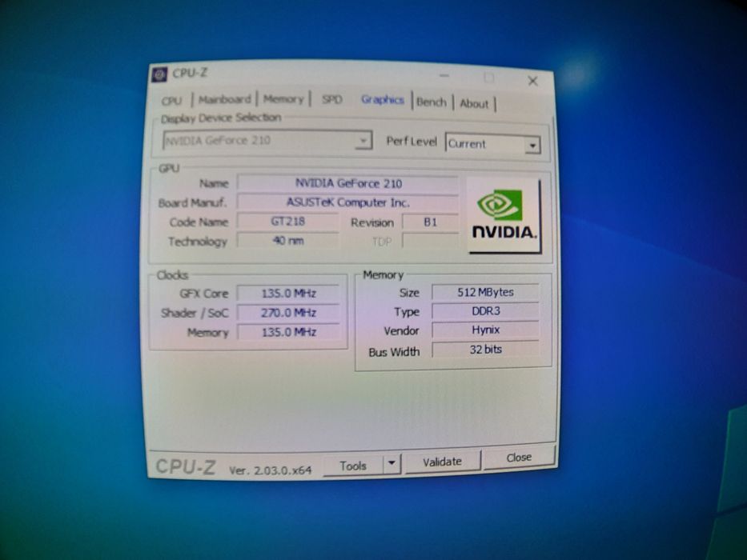Click the GPU Name field NVIDIA GeForce 210

pos(347,183)
